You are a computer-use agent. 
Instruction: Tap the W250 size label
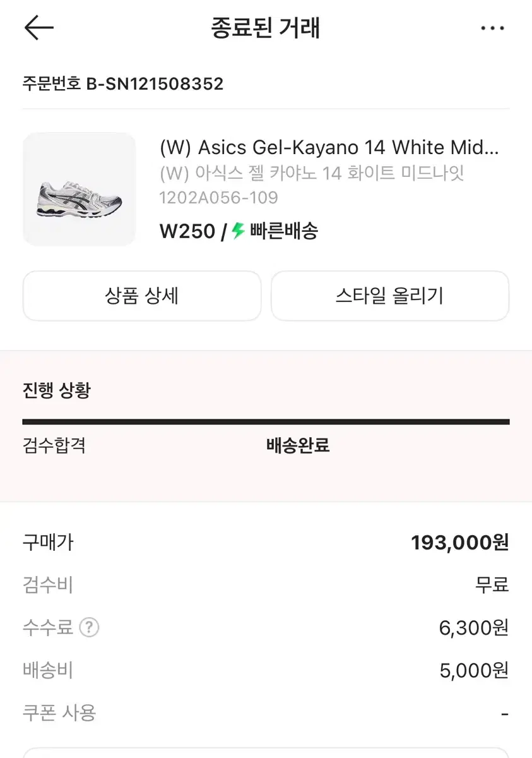coord(187,231)
